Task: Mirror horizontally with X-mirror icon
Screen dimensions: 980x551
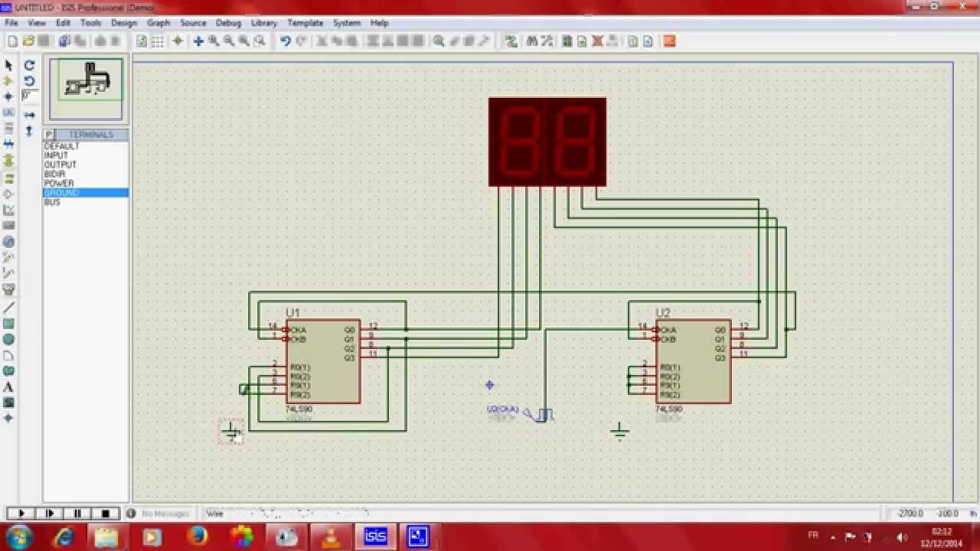Action: 29,115
